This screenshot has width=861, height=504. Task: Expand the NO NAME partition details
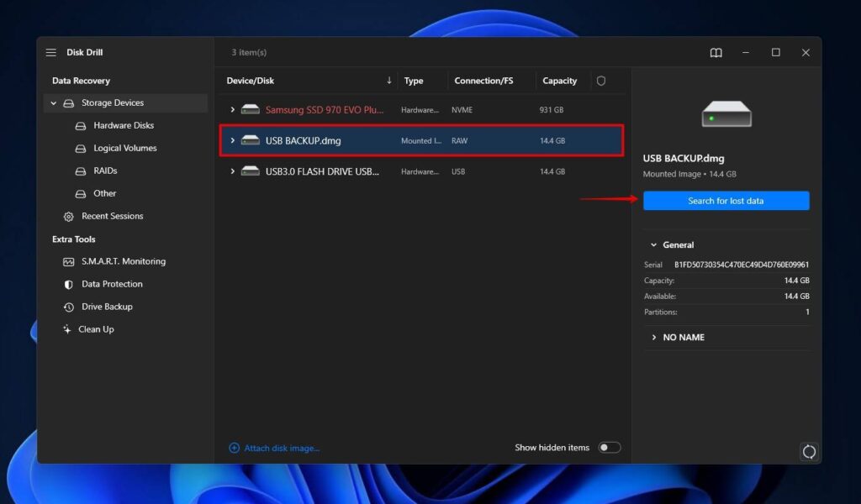coord(654,336)
